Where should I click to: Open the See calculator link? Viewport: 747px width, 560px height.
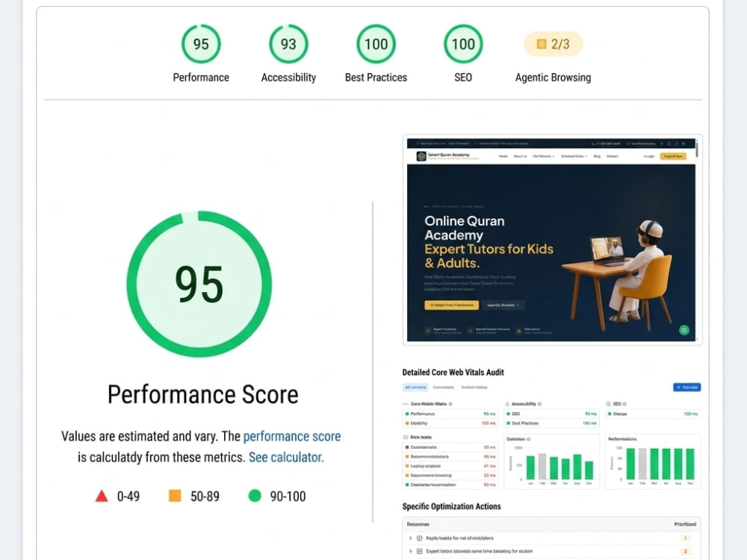pyautogui.click(x=285, y=457)
